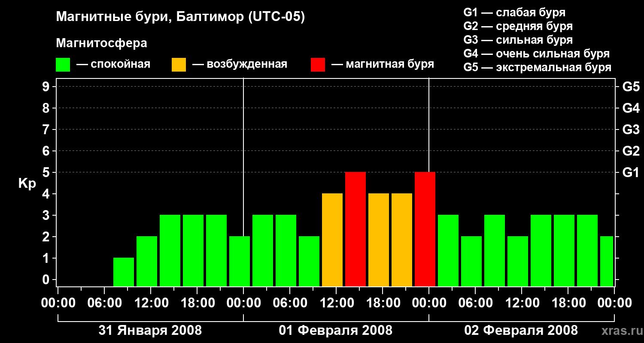The width and height of the screenshot is (644, 343).
Task: Click the '— магнитная буря' legend label
Action: [383, 64]
